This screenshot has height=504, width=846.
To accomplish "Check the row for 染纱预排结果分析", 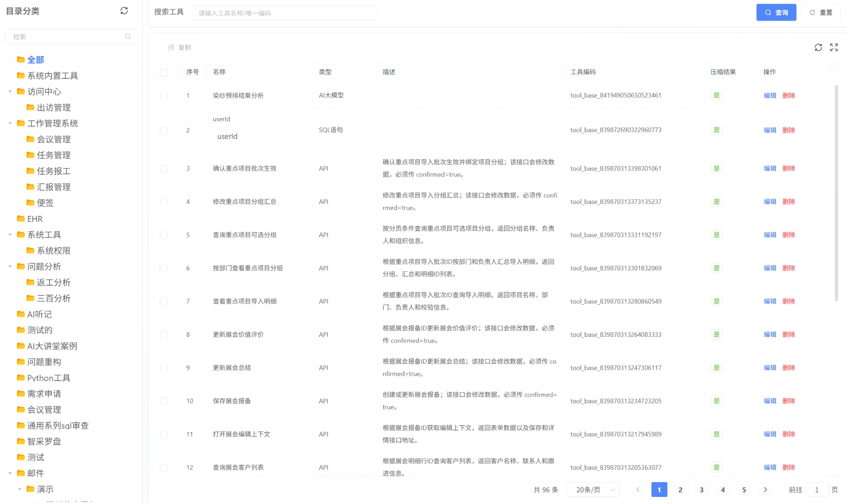I will pyautogui.click(x=164, y=96).
